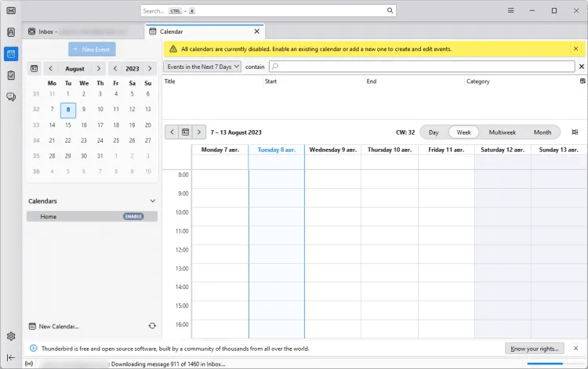Select August 15 in mini calendar
The width and height of the screenshot is (588, 369).
[68, 125]
